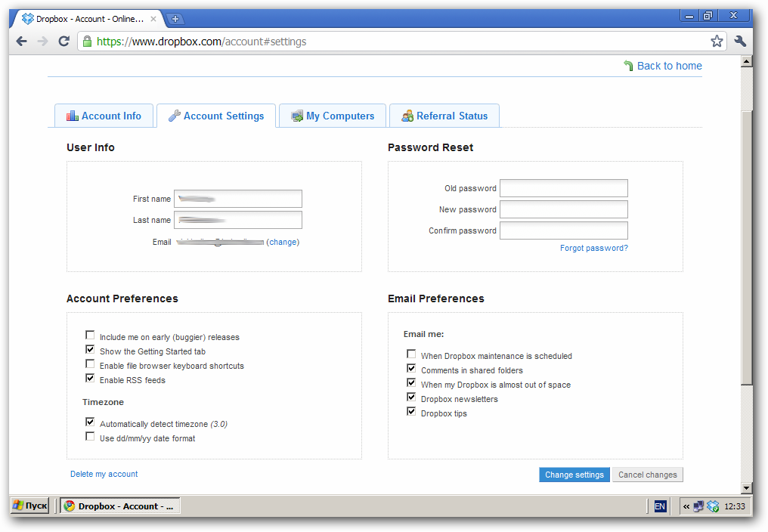The image size is (768, 532).
Task: Click the scrollbar down arrow
Action: [x=746, y=488]
